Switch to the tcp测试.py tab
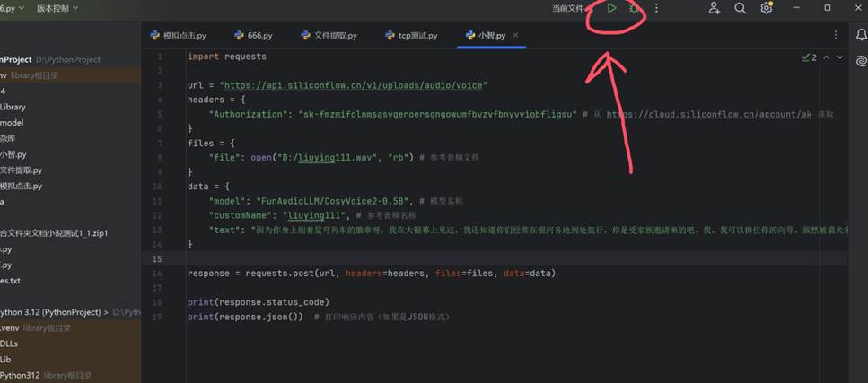868x383 pixels. click(x=411, y=36)
